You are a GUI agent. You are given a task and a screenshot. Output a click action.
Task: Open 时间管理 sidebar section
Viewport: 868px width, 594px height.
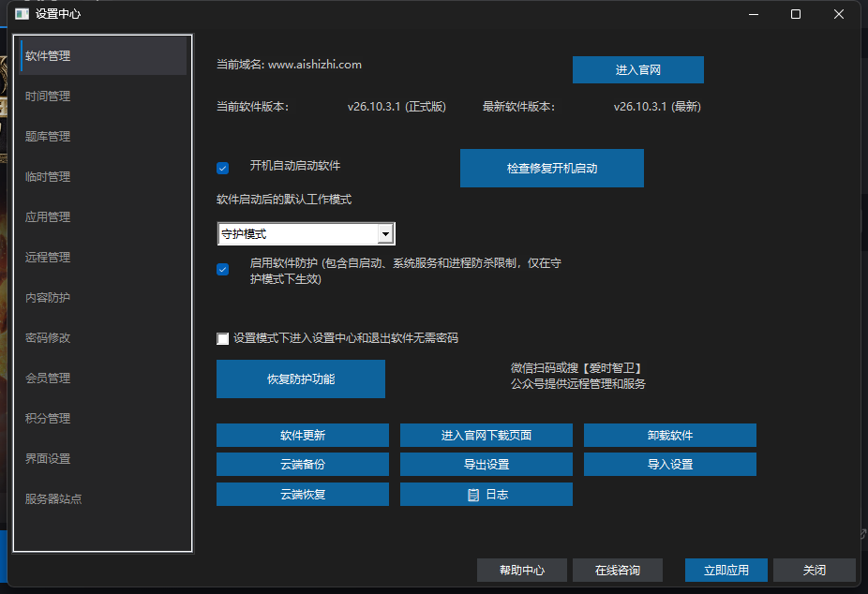pos(103,97)
